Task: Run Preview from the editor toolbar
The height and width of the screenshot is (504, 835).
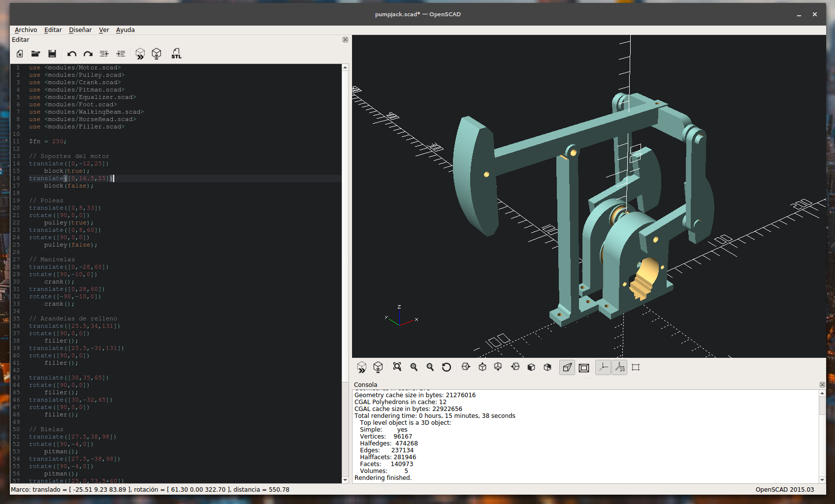Action: 140,54
